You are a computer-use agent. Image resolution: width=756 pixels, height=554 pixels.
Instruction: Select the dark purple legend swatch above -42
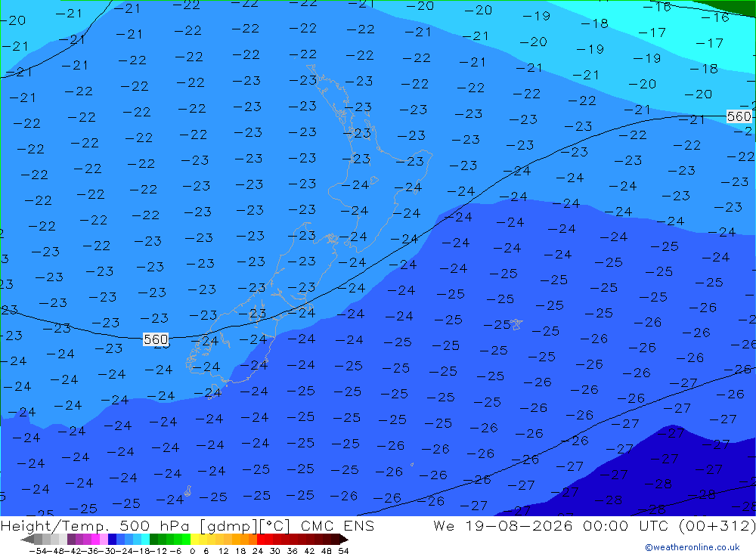(x=71, y=539)
